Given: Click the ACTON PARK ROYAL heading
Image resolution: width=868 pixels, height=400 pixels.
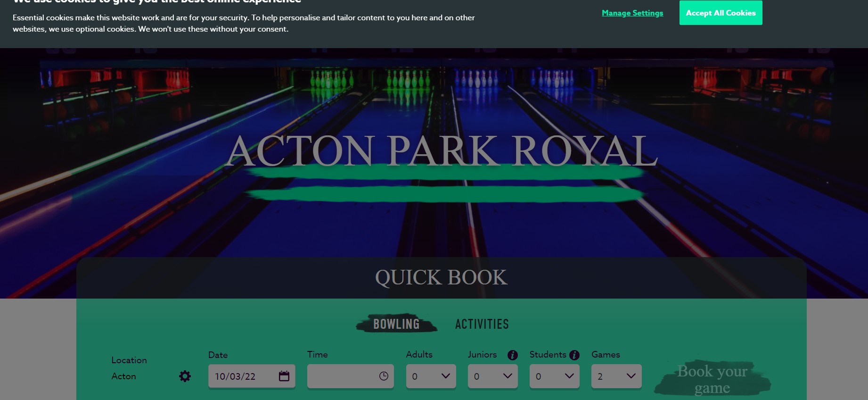Looking at the screenshot, I should 442,151.
